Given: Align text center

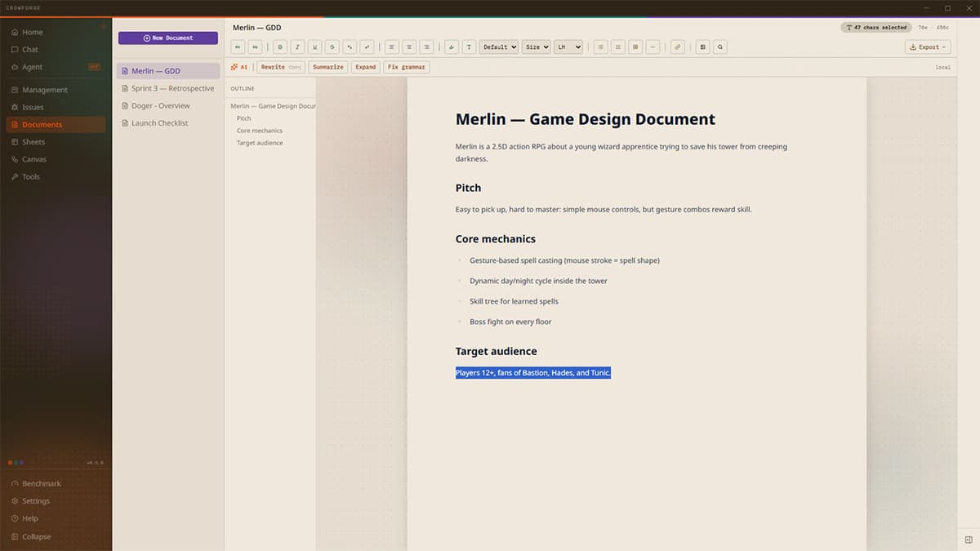Looking at the screenshot, I should click(x=409, y=47).
